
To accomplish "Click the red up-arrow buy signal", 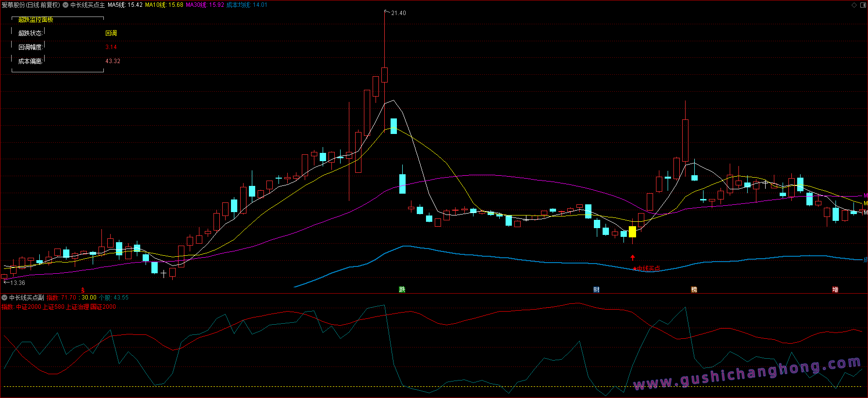I will [633, 258].
